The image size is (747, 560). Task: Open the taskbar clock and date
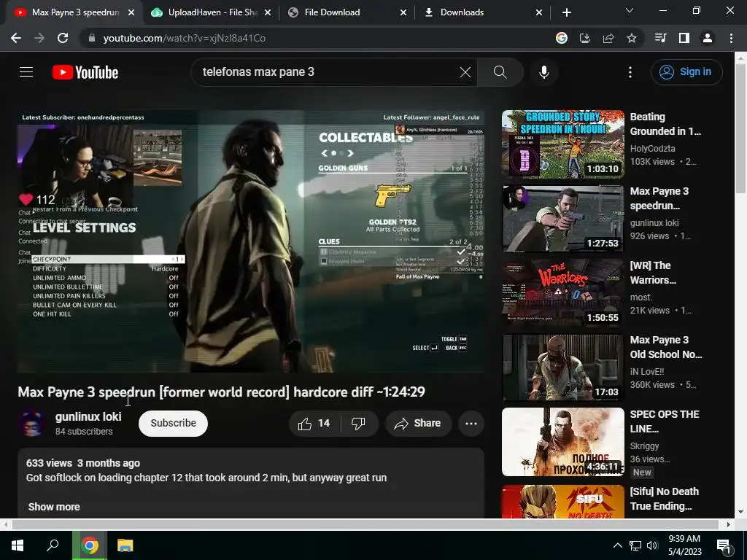[x=684, y=545]
